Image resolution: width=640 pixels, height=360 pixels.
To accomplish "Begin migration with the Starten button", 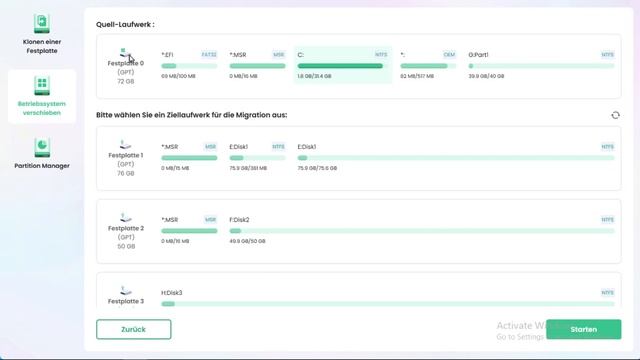I will coord(584,329).
